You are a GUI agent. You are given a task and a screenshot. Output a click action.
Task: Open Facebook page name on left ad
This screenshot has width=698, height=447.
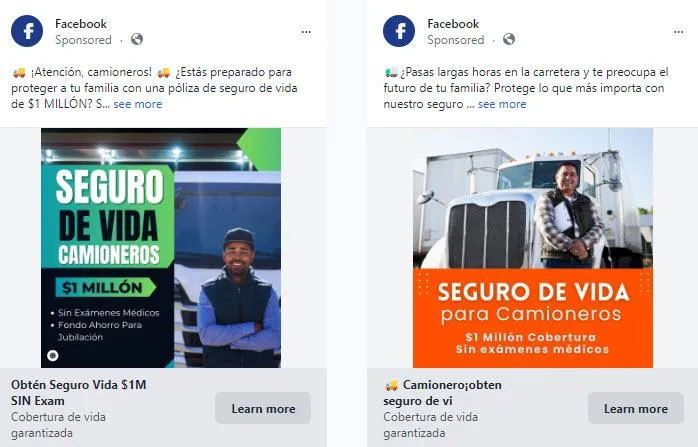click(x=81, y=24)
